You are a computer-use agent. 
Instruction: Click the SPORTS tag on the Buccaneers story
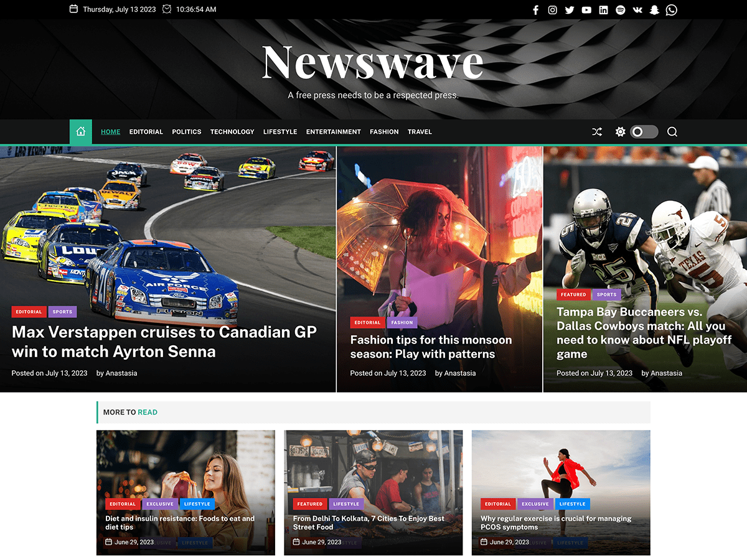pyautogui.click(x=606, y=294)
